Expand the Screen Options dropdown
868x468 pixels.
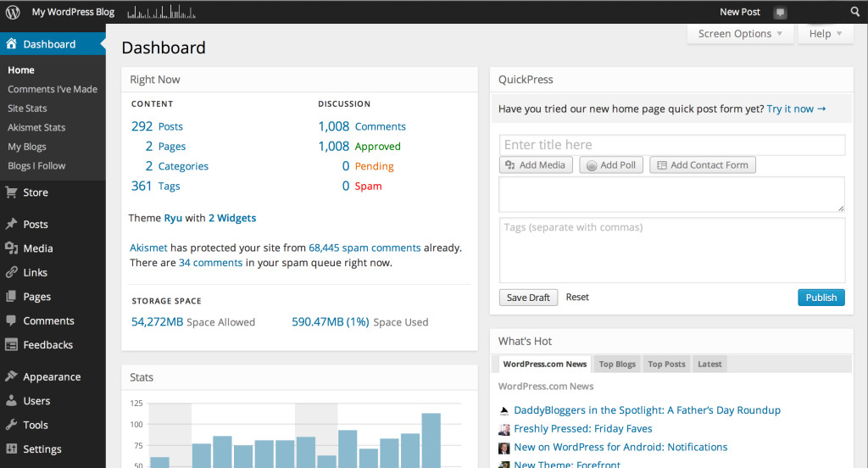tap(740, 34)
